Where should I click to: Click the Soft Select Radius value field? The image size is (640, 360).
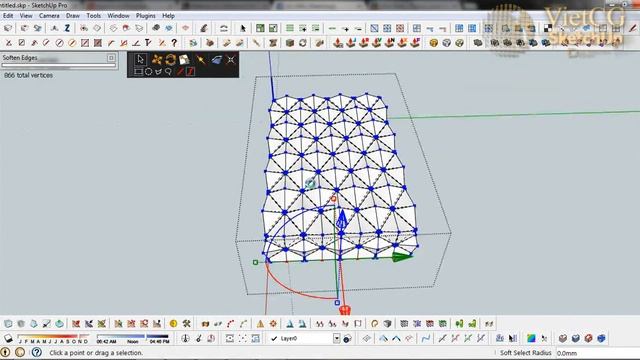tap(597, 353)
